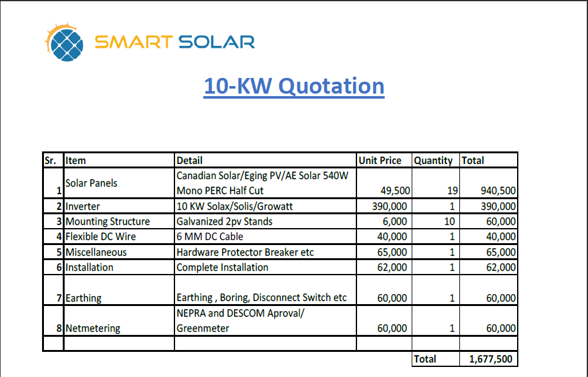The image size is (588, 377).
Task: Click Flexible DC Wire total 40,000
Action: pos(501,236)
